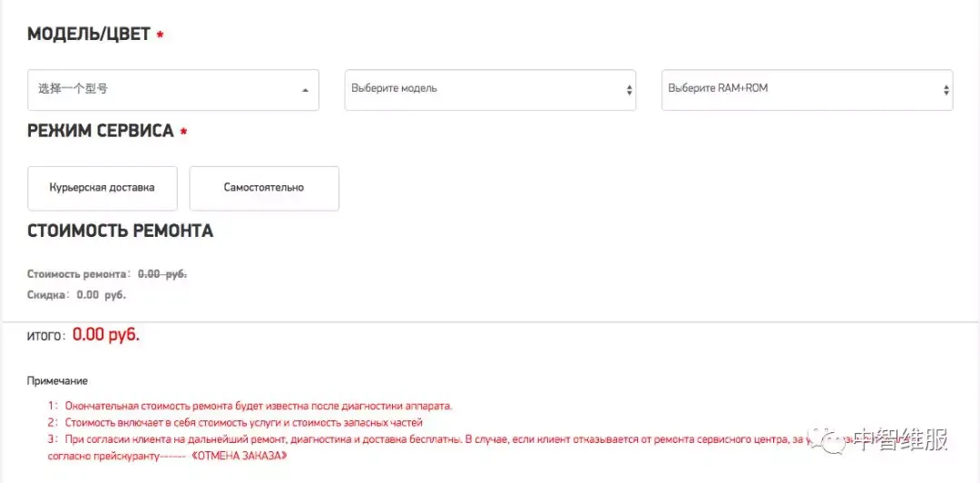This screenshot has width=980, height=483.
Task: Click arrow icon in 选择一个型号 field
Action: (x=305, y=90)
